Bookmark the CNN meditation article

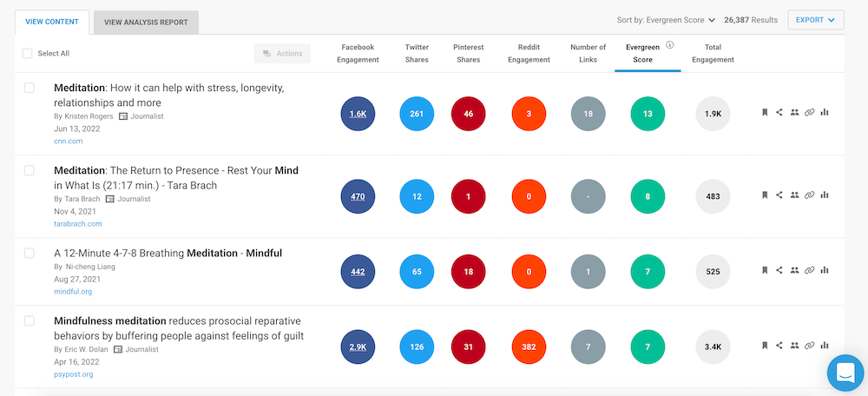coord(765,112)
